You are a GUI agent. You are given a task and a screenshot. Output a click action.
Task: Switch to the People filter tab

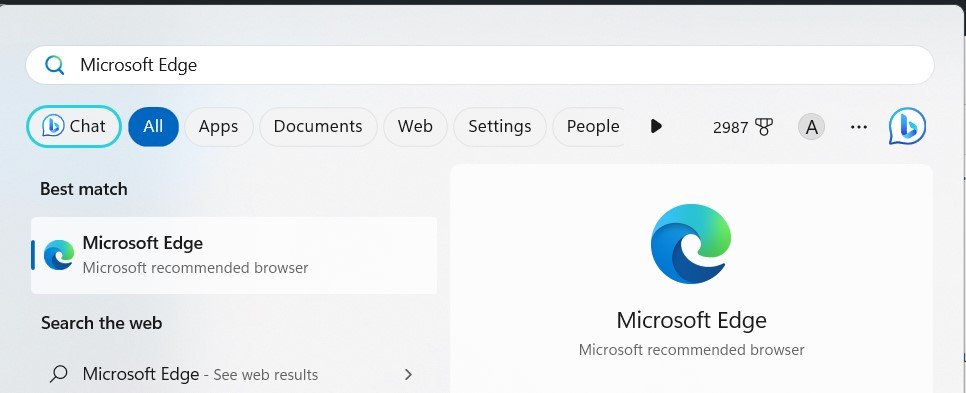pyautogui.click(x=590, y=126)
